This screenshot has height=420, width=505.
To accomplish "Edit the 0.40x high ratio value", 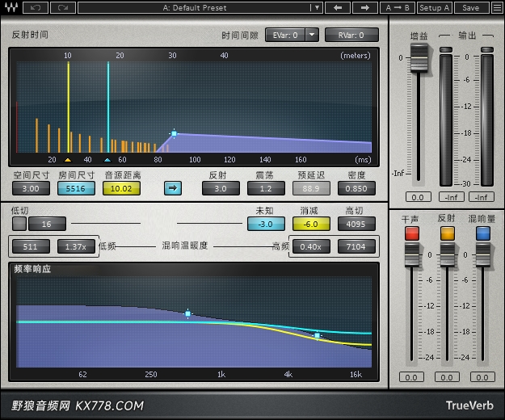I will pyautogui.click(x=311, y=246).
